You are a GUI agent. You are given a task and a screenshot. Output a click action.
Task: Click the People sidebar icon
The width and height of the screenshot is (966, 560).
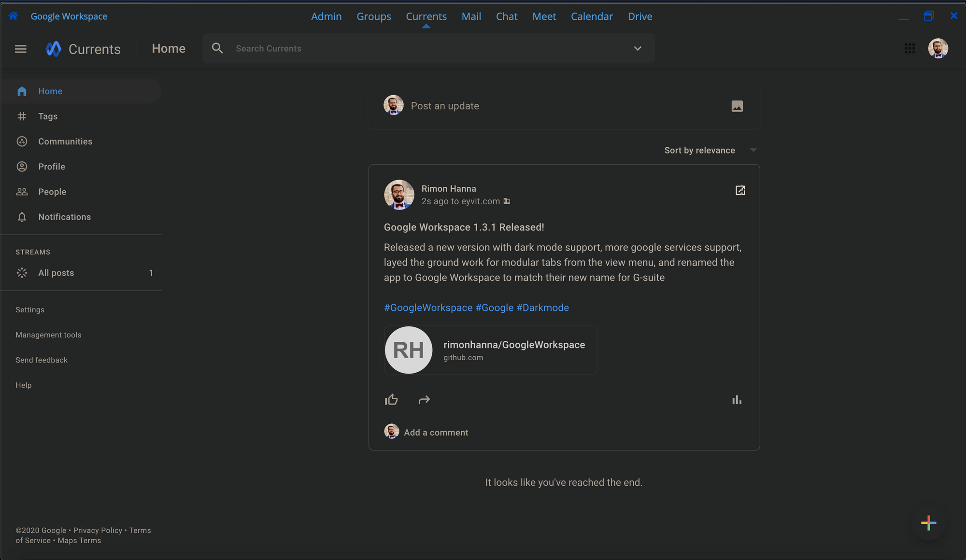tap(22, 191)
